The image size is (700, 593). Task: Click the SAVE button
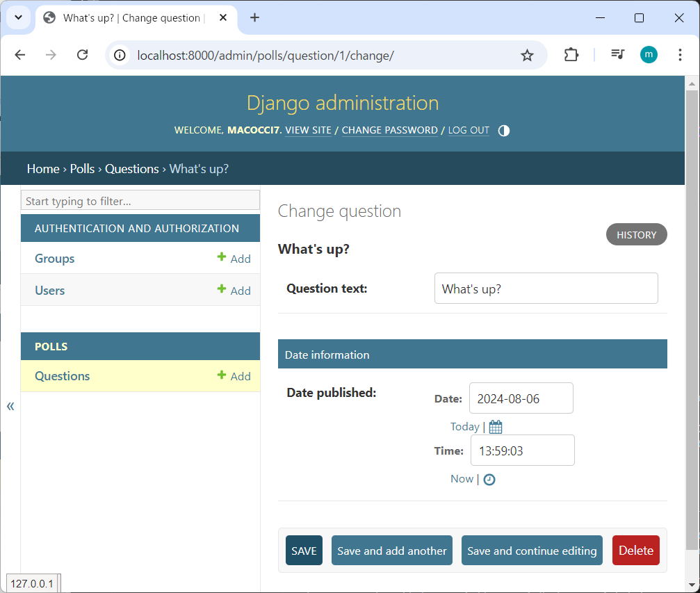point(304,551)
